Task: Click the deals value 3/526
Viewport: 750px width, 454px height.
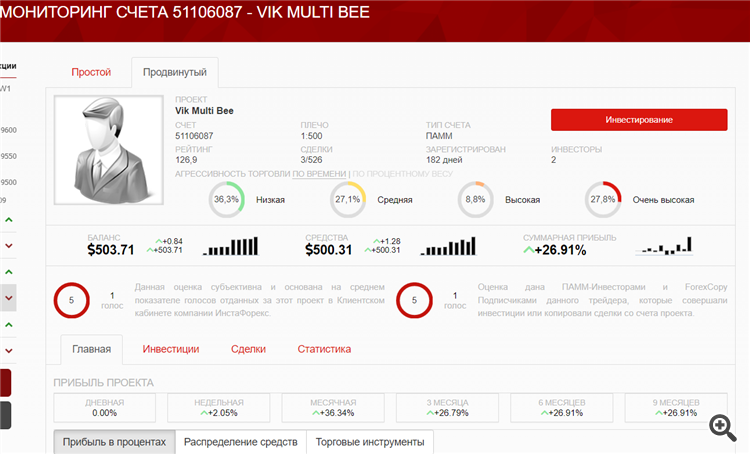Action: pos(311,160)
